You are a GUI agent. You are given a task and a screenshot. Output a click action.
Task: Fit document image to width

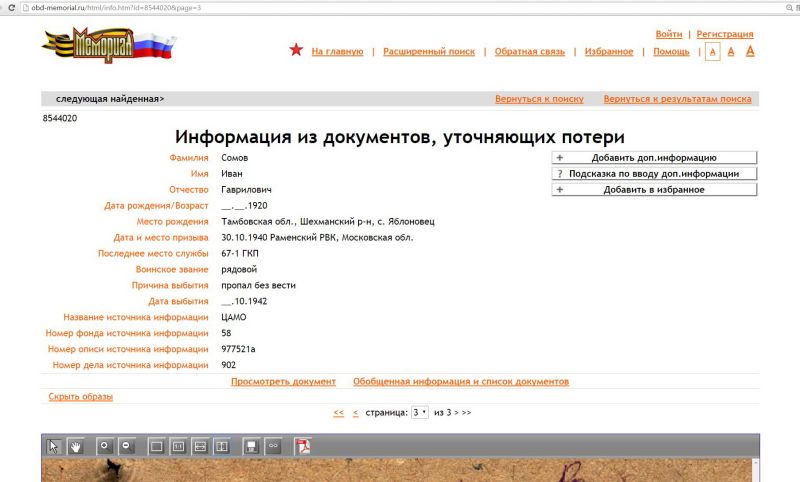(x=200, y=446)
